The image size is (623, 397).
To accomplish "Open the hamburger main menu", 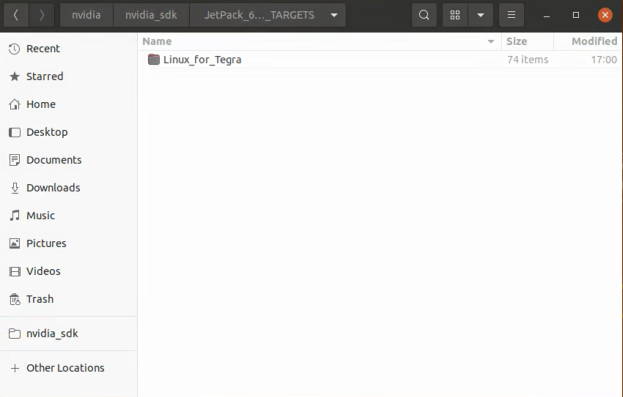I will (511, 15).
